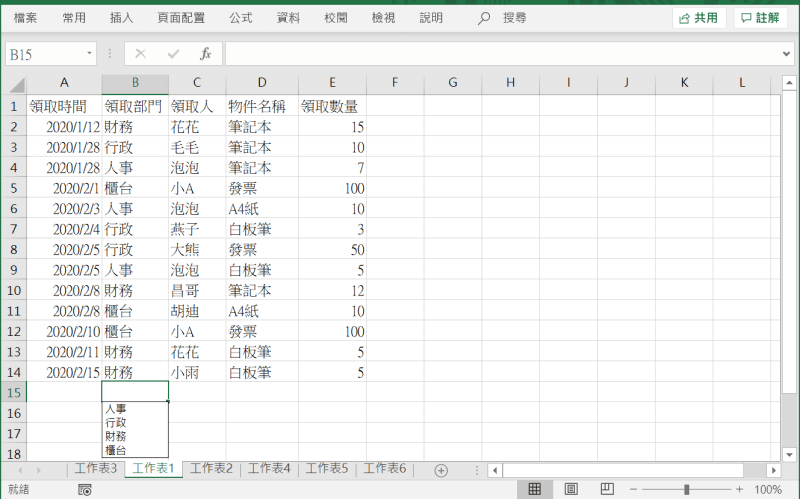Open the 校閱 ribbon tab

coord(336,18)
